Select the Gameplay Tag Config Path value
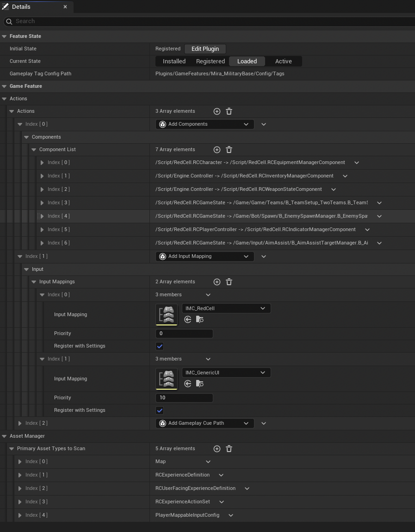Screen dimensions: 415x532 tap(220, 73)
